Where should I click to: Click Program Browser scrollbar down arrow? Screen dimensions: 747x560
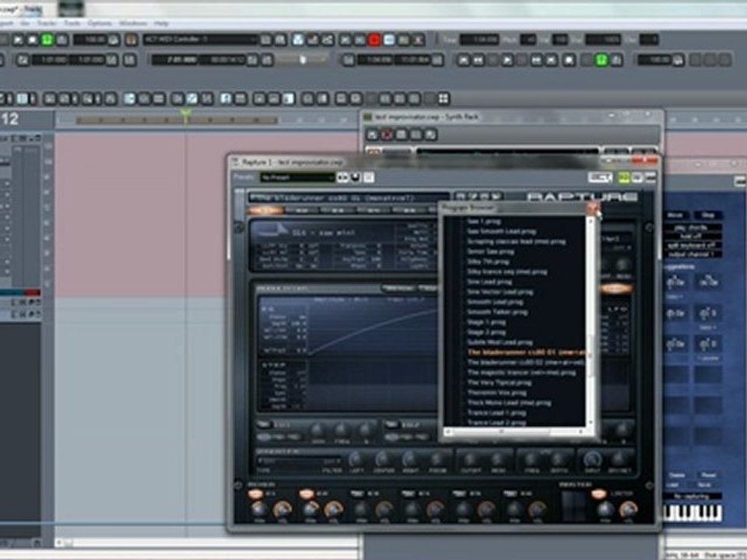click(x=591, y=422)
